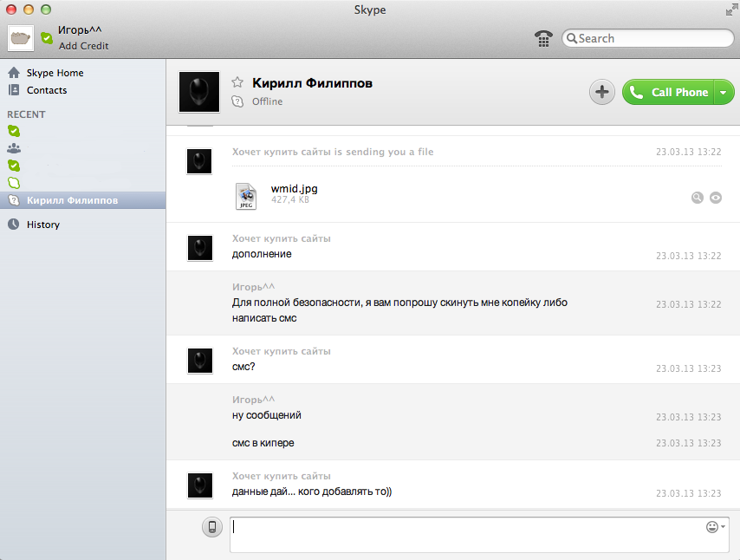Screen dimensions: 740x560
Task: Click your online status icon next to Игорь^^
Action: pyautogui.click(x=47, y=38)
